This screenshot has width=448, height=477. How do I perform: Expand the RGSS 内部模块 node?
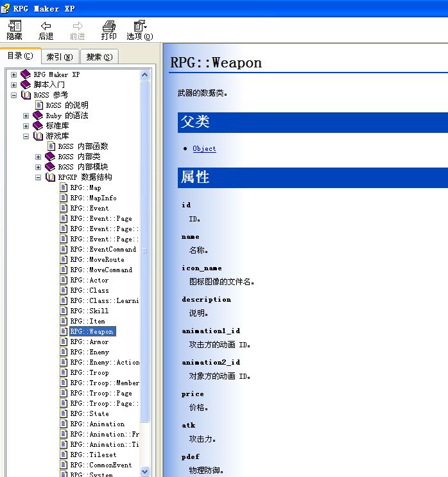pyautogui.click(x=38, y=167)
